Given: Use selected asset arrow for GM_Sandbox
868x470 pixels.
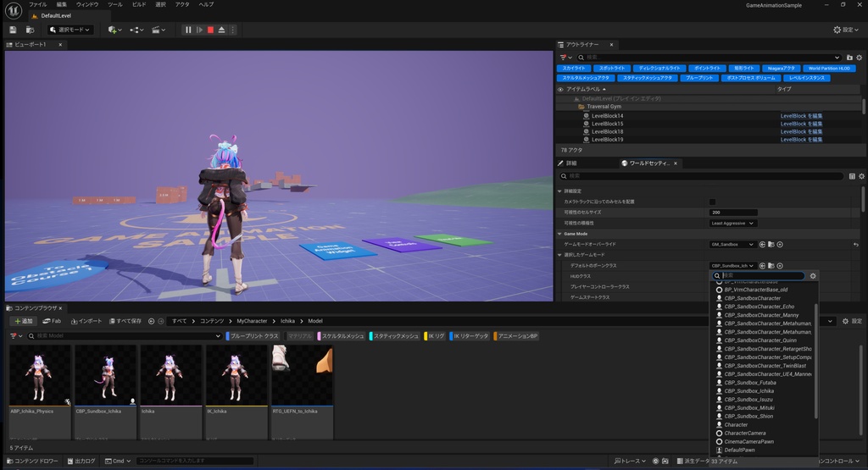Looking at the screenshot, I should 762,245.
